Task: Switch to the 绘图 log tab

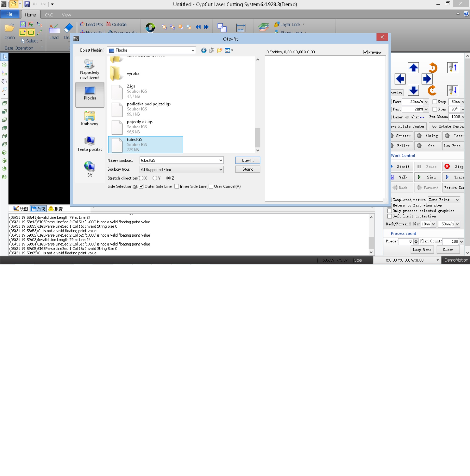Action: 21,209
